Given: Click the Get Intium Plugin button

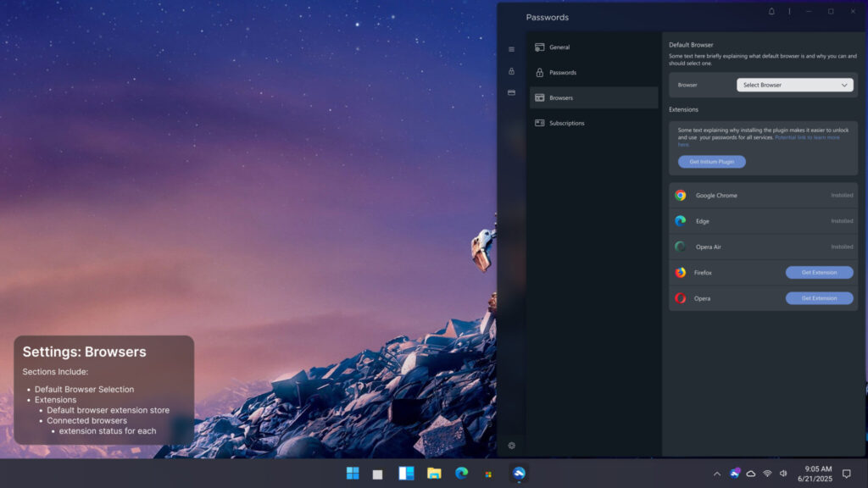Looking at the screenshot, I should [711, 162].
